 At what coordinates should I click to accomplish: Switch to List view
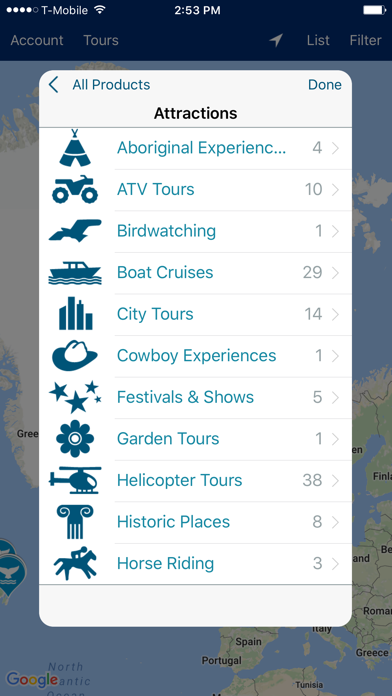coord(318,40)
